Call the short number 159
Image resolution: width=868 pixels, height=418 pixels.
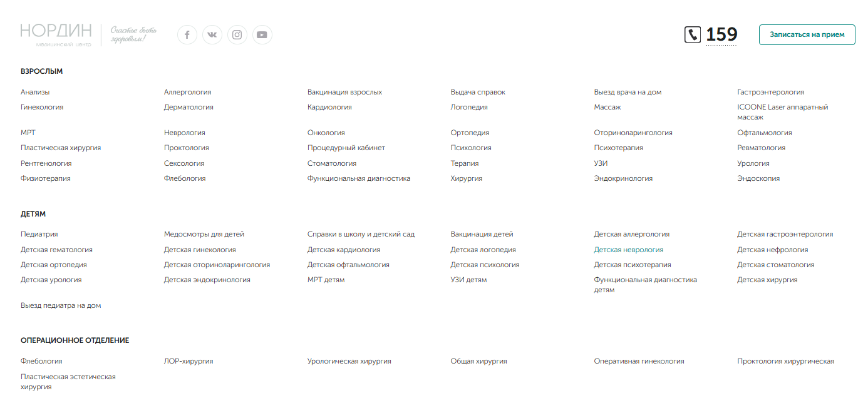721,34
